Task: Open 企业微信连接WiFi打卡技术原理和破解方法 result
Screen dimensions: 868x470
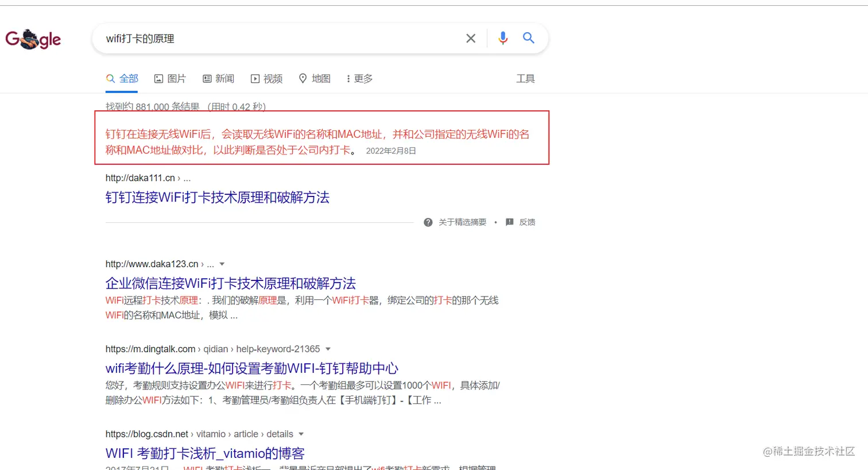Action: (231, 283)
